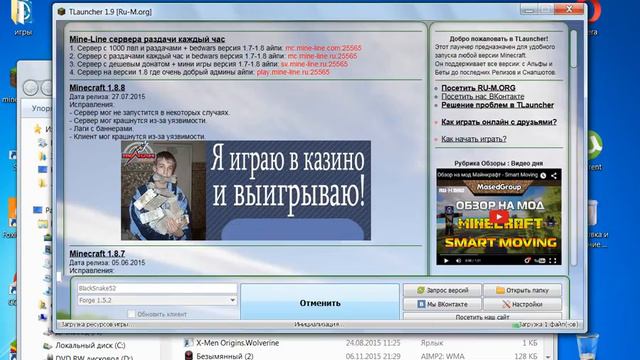Click the Smart Moving video thumbnail title

[x=487, y=175]
